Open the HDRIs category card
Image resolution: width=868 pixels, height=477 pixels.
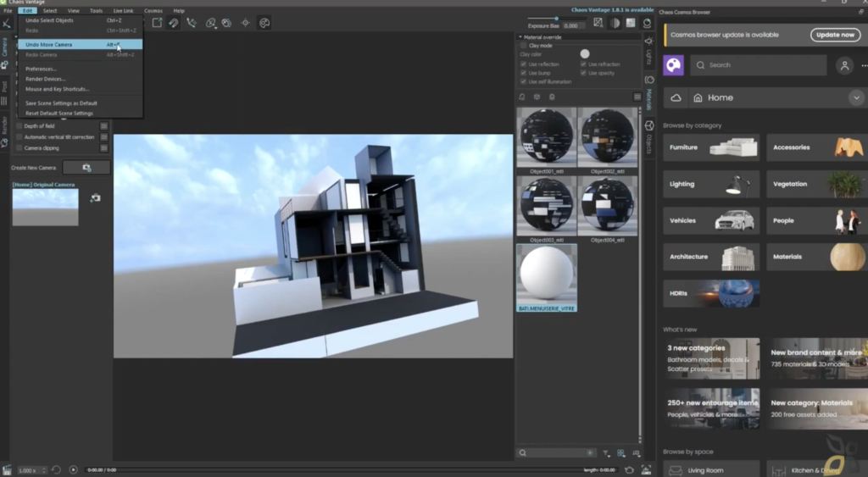[x=711, y=294]
